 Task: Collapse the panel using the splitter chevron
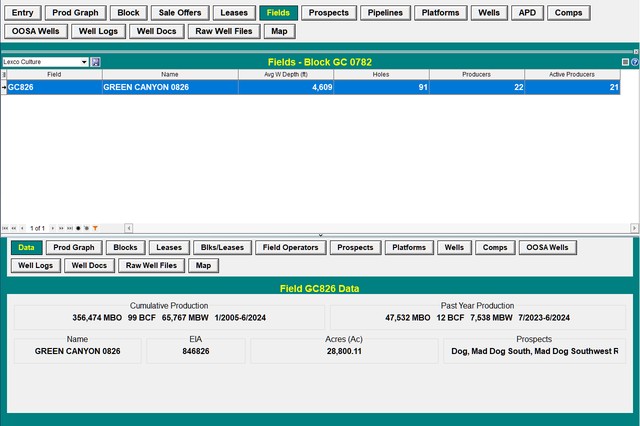coord(320,235)
